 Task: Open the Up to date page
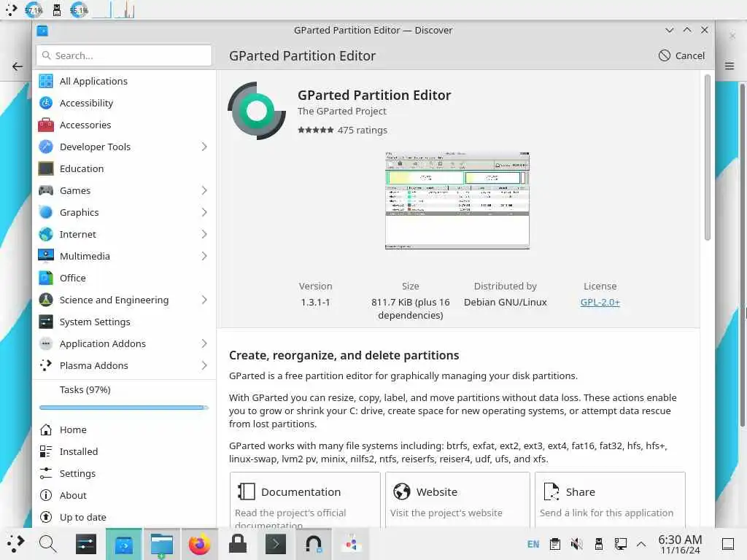point(124,517)
